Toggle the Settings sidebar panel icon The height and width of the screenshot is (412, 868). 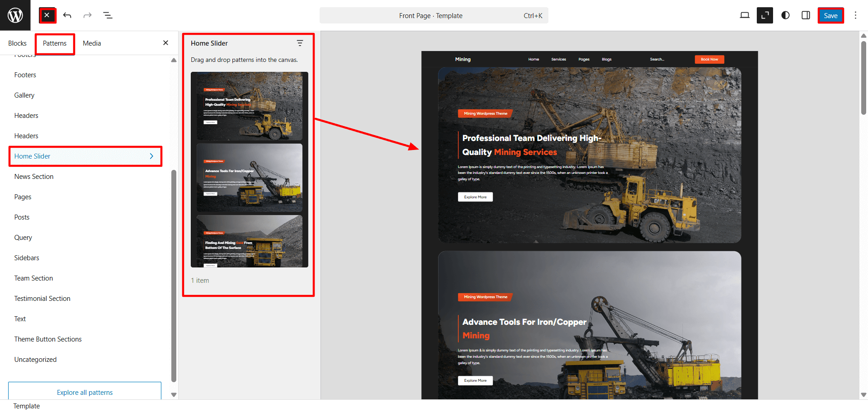806,15
